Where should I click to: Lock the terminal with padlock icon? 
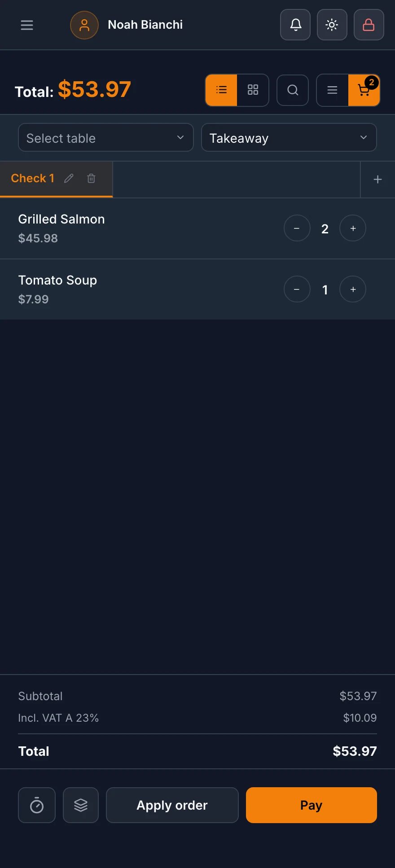[x=369, y=25]
